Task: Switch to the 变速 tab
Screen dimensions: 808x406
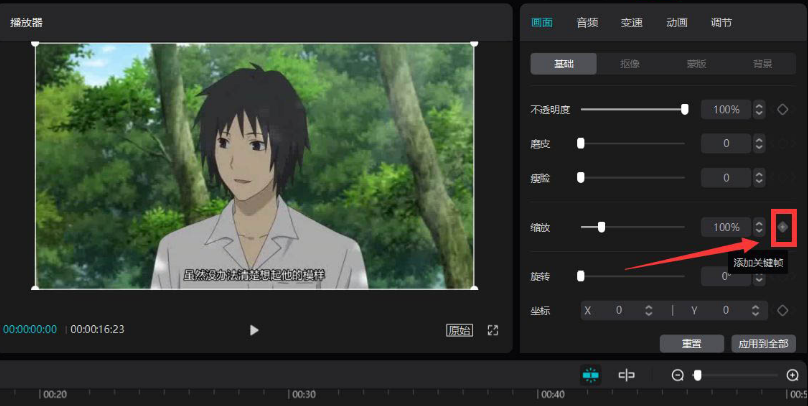Action: click(x=631, y=23)
